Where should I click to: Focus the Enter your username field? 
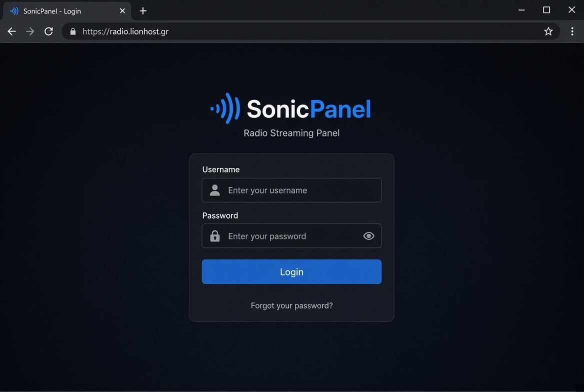pyautogui.click(x=291, y=190)
